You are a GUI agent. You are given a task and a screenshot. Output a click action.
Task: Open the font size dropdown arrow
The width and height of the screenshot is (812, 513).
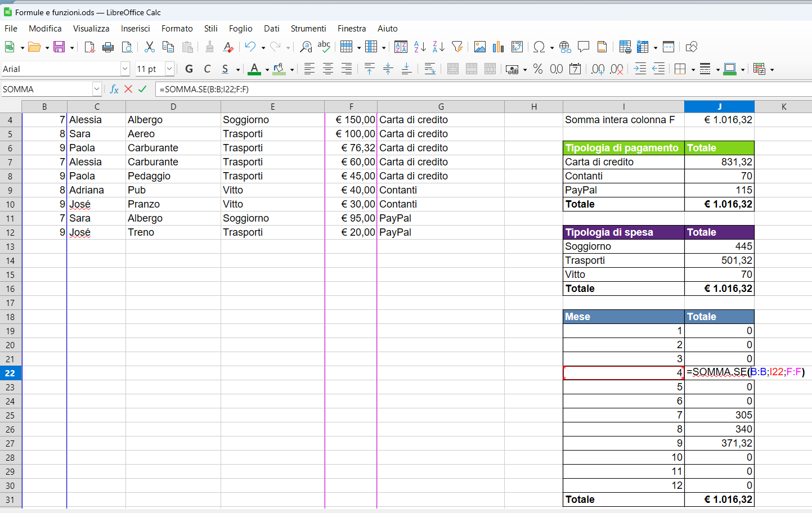coord(169,69)
